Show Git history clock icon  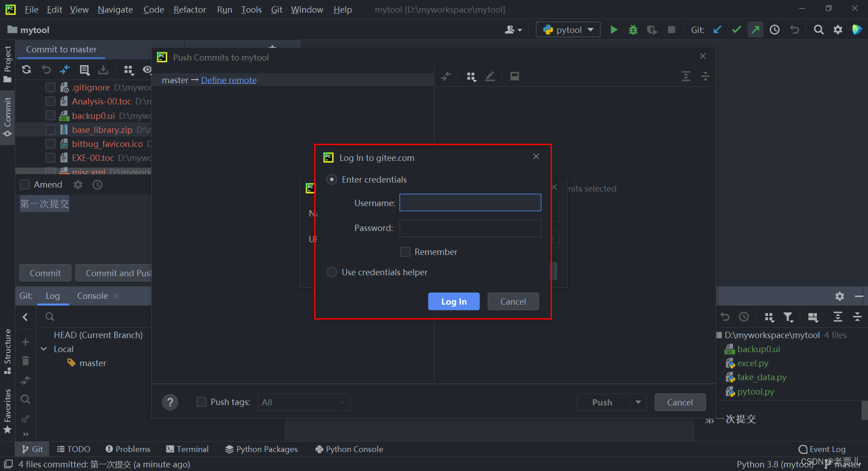[775, 30]
